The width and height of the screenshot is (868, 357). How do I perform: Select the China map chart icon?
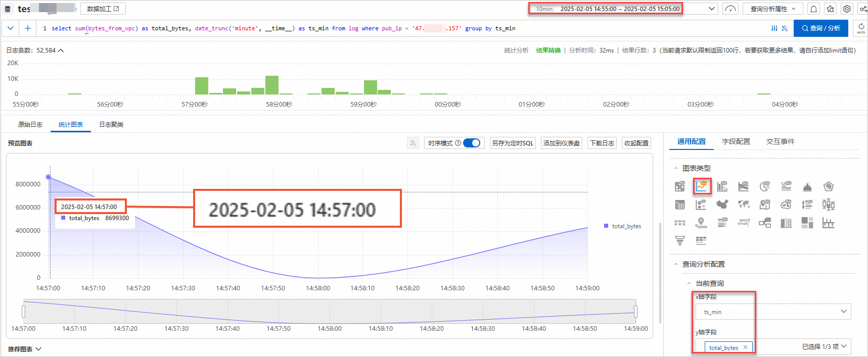point(722,205)
